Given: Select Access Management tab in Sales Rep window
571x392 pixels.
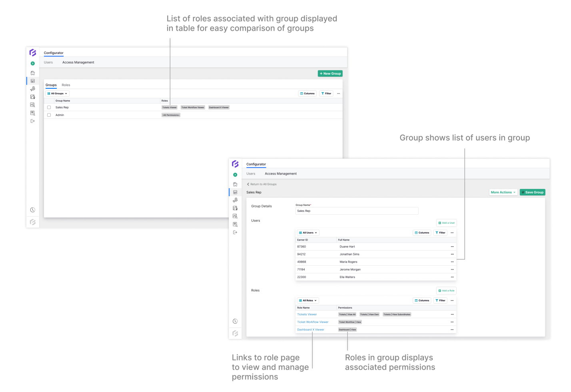Looking at the screenshot, I should click(x=281, y=174).
